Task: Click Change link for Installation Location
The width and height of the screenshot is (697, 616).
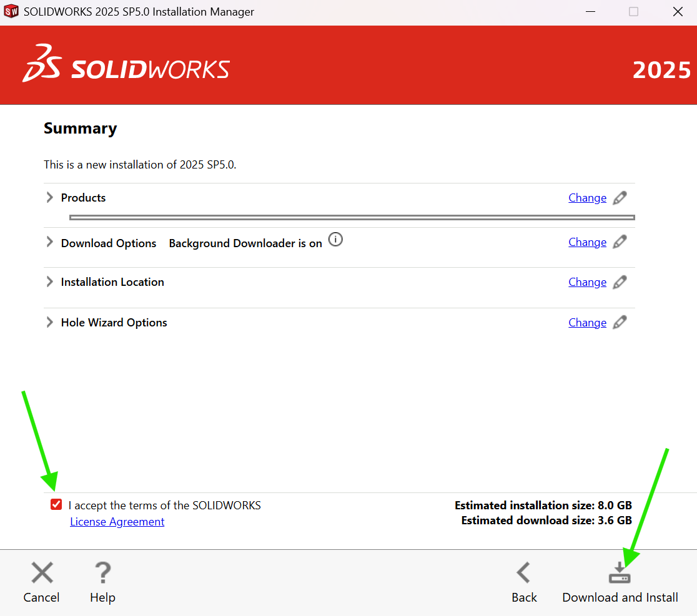Action: point(587,283)
